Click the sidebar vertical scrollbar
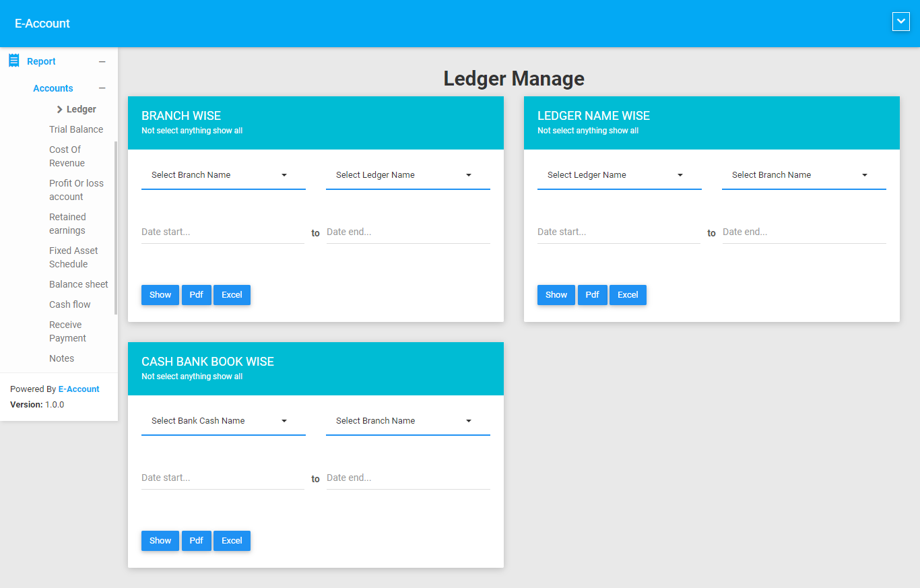 [x=116, y=228]
